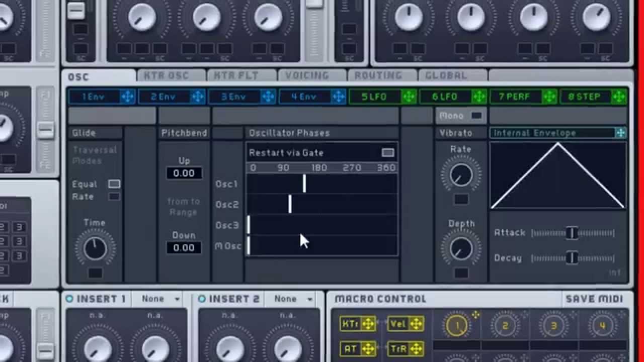
Task: Select the 5LFO modulation page
Action: (375, 97)
